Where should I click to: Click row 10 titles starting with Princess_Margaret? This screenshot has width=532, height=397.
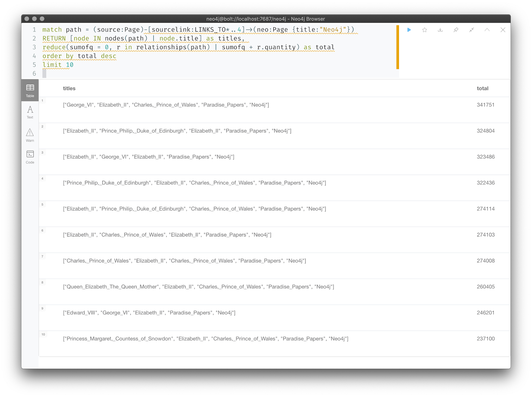coord(206,339)
